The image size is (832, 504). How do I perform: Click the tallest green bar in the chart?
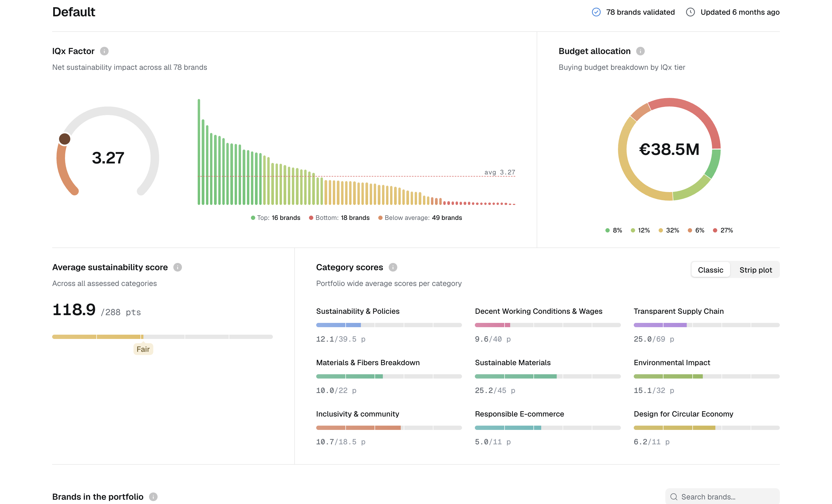[199, 152]
